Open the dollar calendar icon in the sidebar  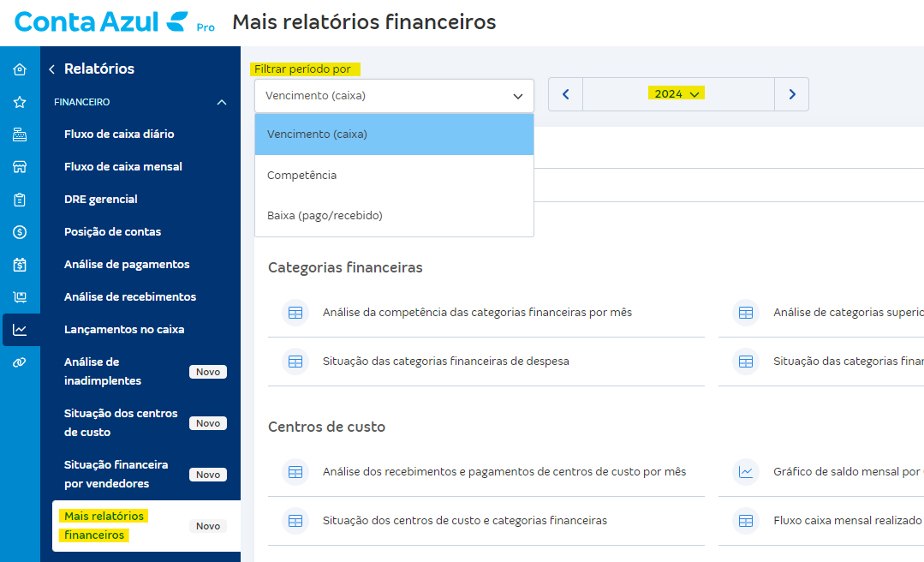(20, 265)
